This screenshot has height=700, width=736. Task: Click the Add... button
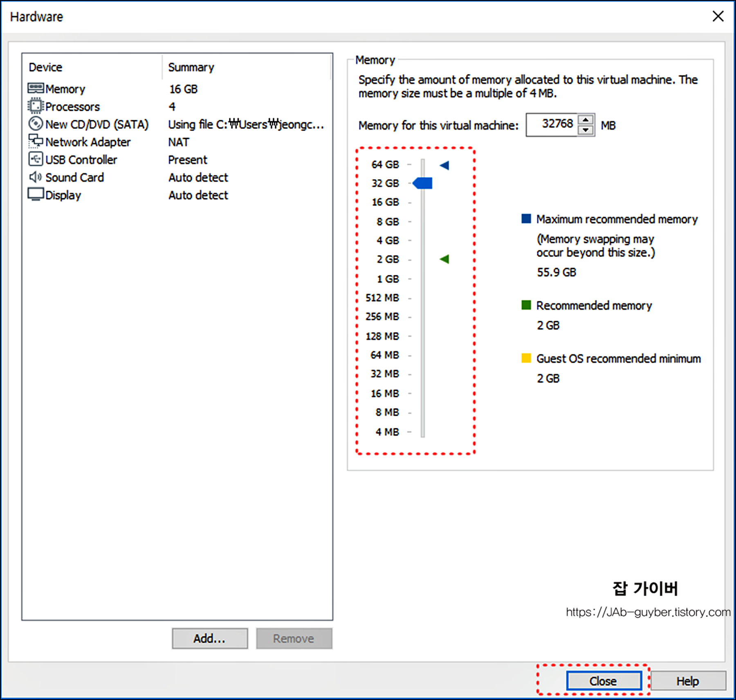[x=210, y=638]
